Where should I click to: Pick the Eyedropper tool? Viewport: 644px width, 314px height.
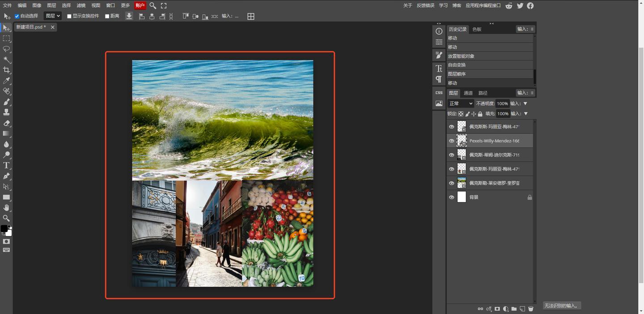(x=6, y=81)
